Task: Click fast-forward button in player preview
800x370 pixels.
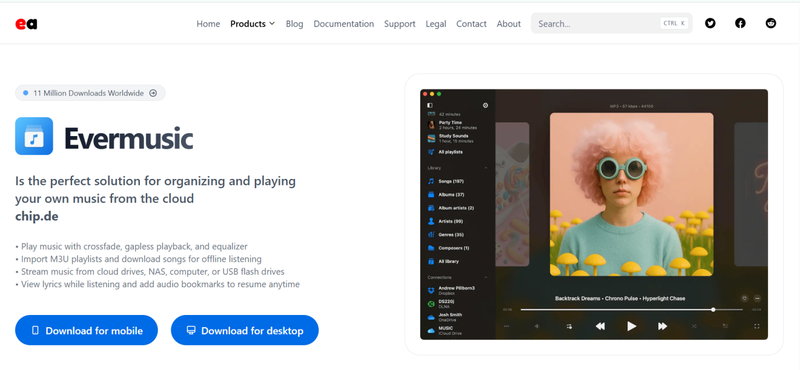Action: click(x=662, y=326)
